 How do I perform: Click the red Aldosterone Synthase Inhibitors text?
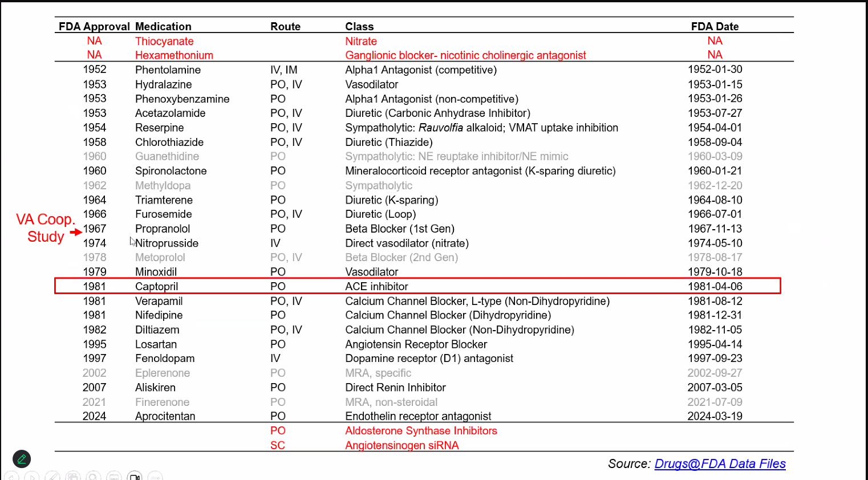coord(421,430)
